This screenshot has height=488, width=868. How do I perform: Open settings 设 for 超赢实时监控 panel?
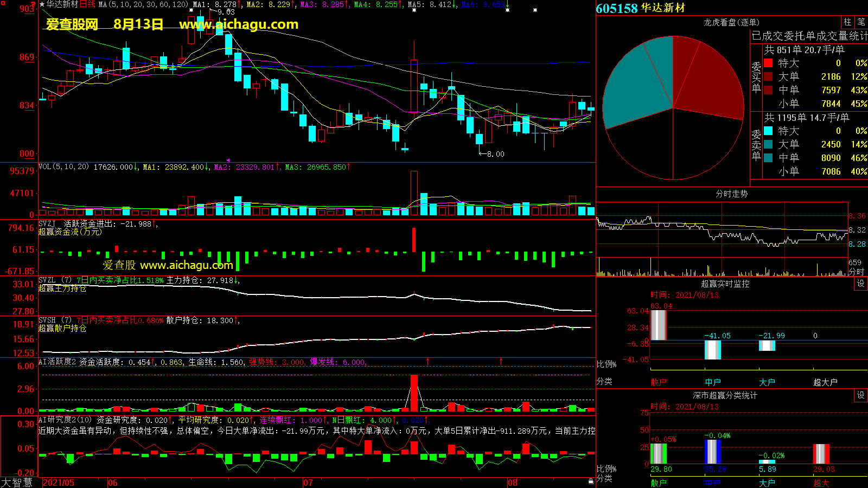point(861,284)
